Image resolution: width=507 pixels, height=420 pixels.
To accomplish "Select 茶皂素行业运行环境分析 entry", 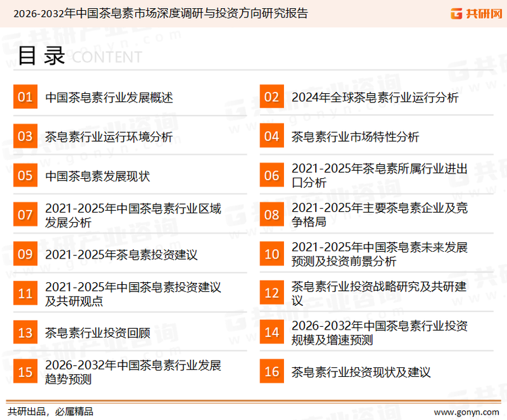I will point(109,137).
